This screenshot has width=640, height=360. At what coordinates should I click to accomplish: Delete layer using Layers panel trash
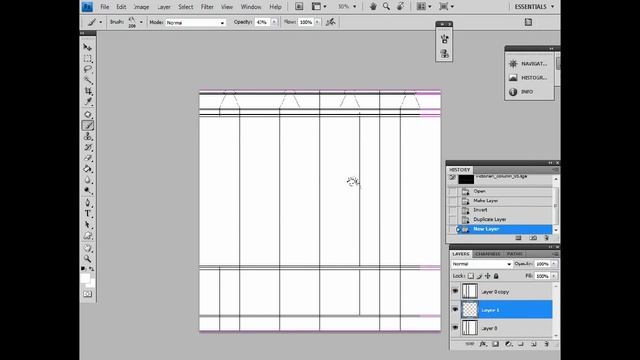[547, 344]
